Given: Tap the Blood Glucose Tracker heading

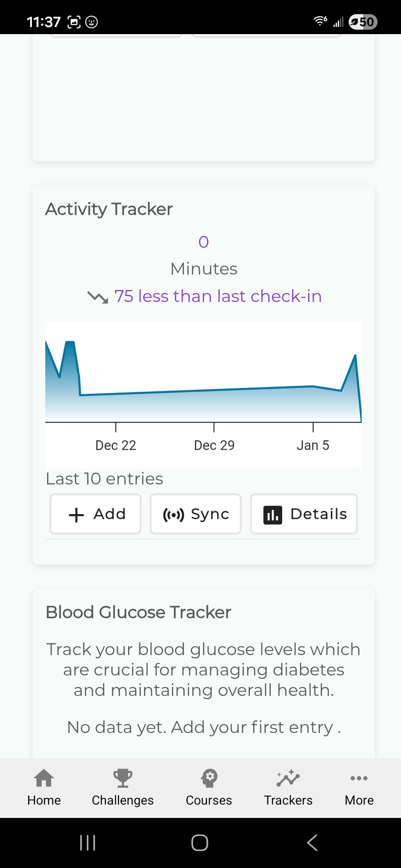Looking at the screenshot, I should pos(138,612).
